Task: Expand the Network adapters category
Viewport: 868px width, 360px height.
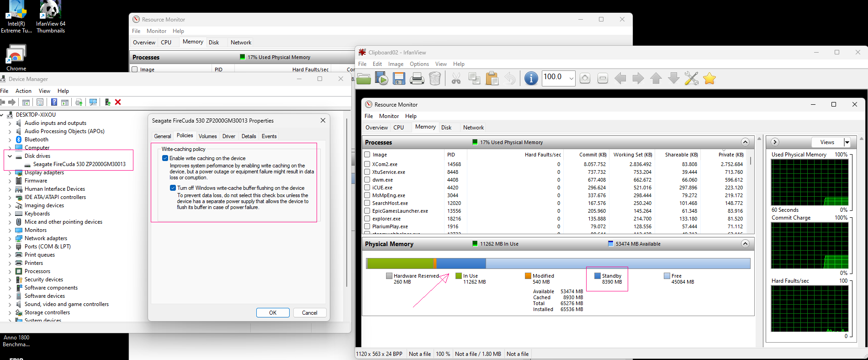Action: pyautogui.click(x=10, y=238)
